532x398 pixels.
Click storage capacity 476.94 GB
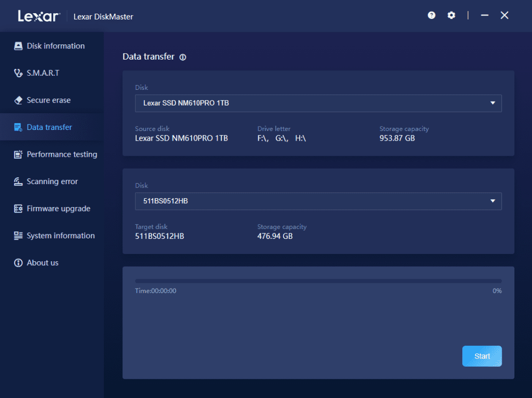click(275, 236)
